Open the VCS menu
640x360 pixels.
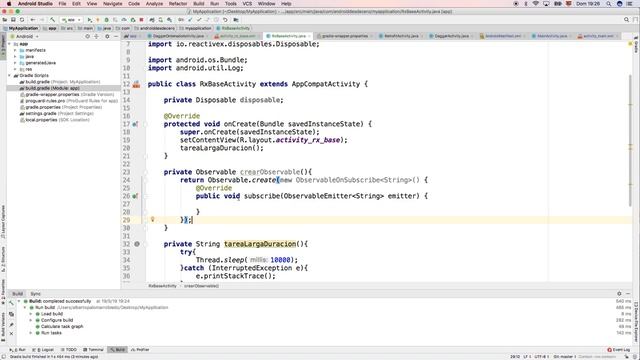[247, 4]
